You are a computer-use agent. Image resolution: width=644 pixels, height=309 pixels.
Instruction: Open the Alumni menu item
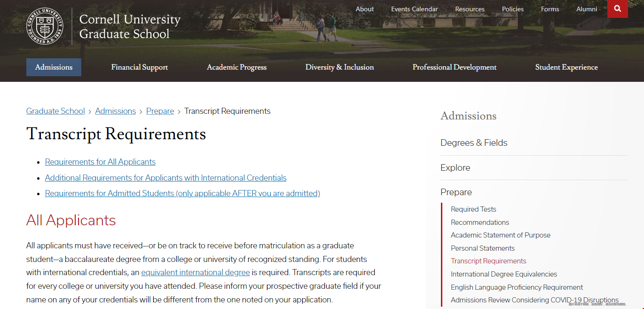(x=587, y=9)
